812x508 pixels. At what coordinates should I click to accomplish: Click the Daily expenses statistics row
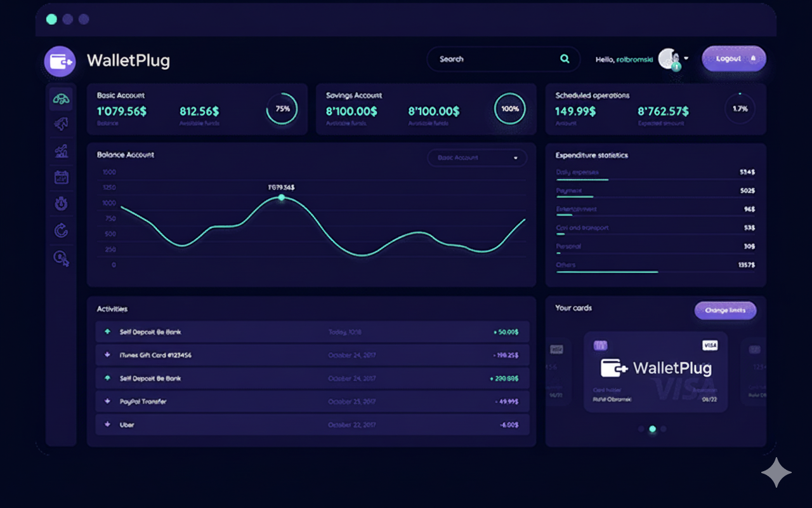coord(655,174)
